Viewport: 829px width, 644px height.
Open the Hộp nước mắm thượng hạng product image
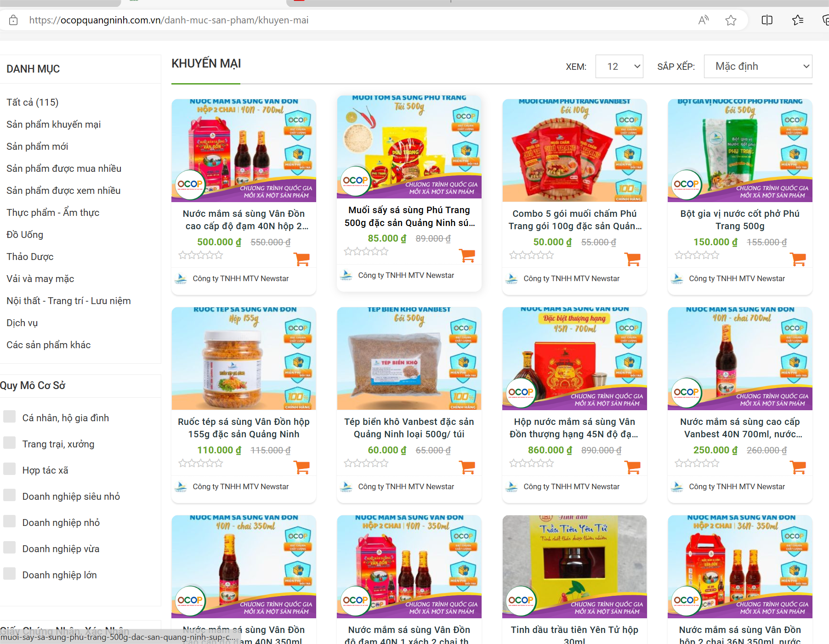point(574,358)
